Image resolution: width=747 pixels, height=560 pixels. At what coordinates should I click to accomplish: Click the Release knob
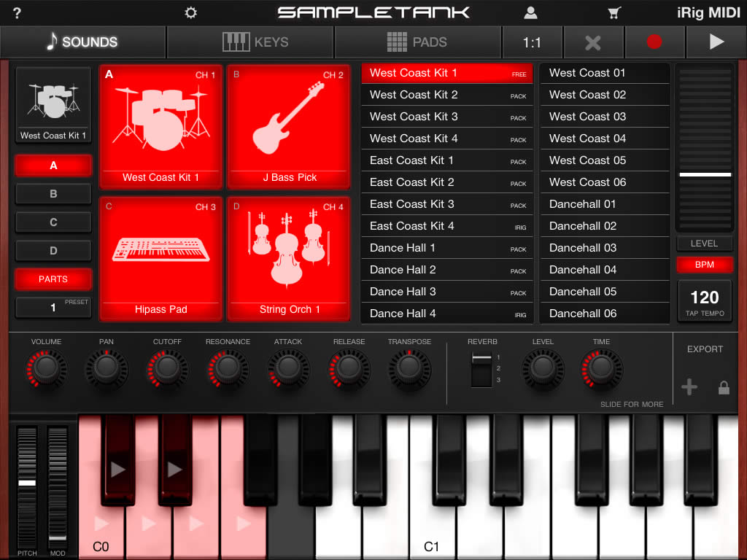click(x=349, y=368)
